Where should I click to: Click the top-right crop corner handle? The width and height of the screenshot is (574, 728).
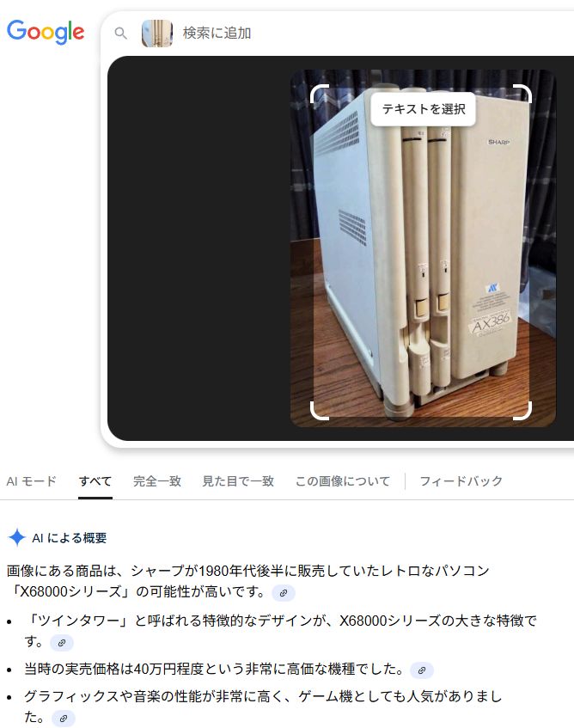(x=523, y=93)
